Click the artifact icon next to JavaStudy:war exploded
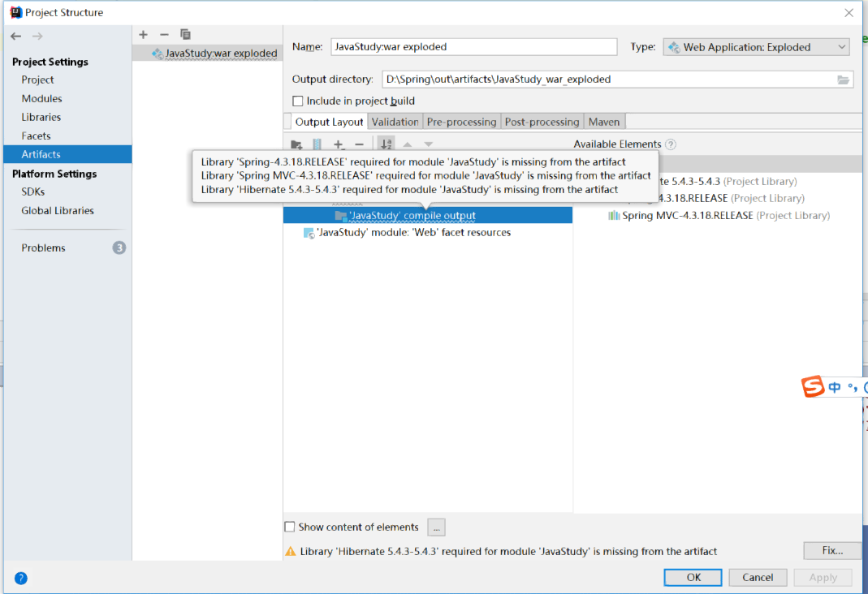Image resolution: width=868 pixels, height=594 pixels. (158, 54)
